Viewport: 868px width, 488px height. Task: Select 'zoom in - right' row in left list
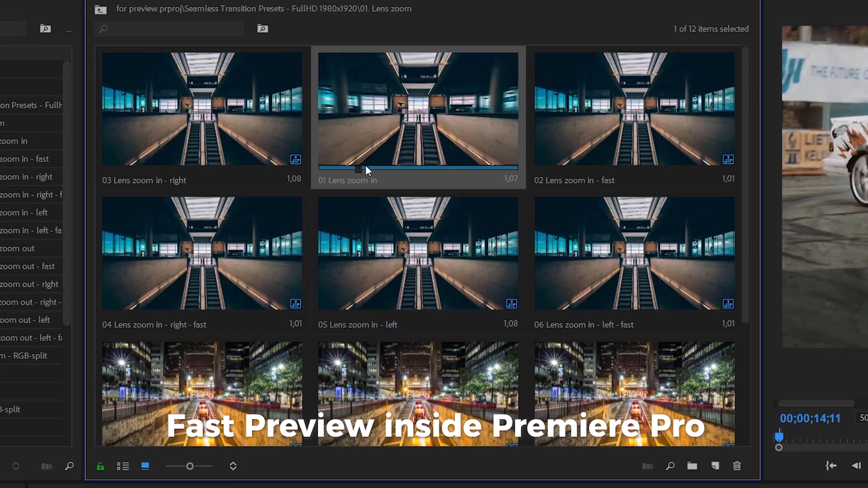pyautogui.click(x=31, y=177)
